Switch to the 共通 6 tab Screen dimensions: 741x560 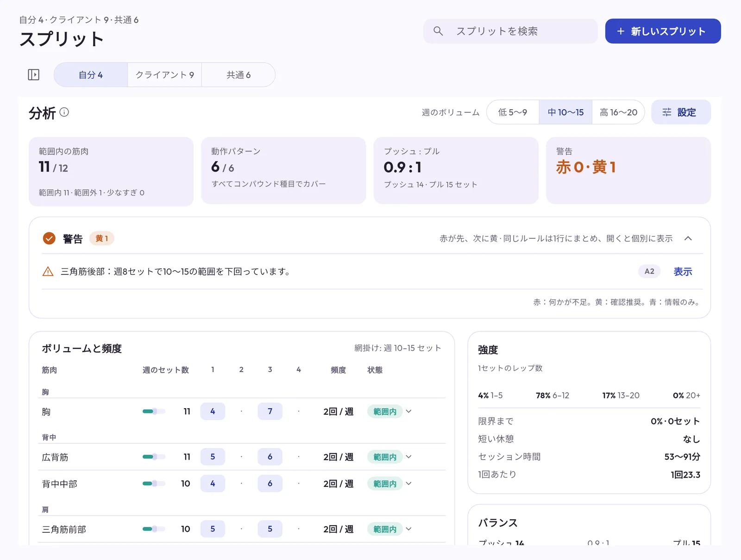tap(239, 75)
